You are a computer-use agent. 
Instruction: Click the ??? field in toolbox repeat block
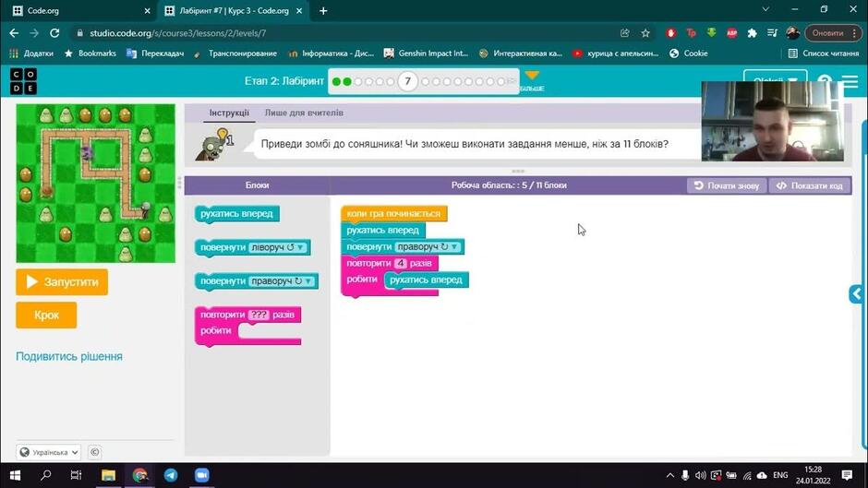pyautogui.click(x=259, y=315)
